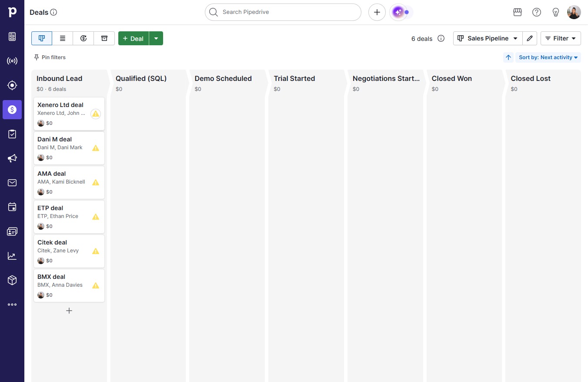Image resolution: width=588 pixels, height=382 pixels.
Task: Open the Help question mark icon
Action: (537, 12)
